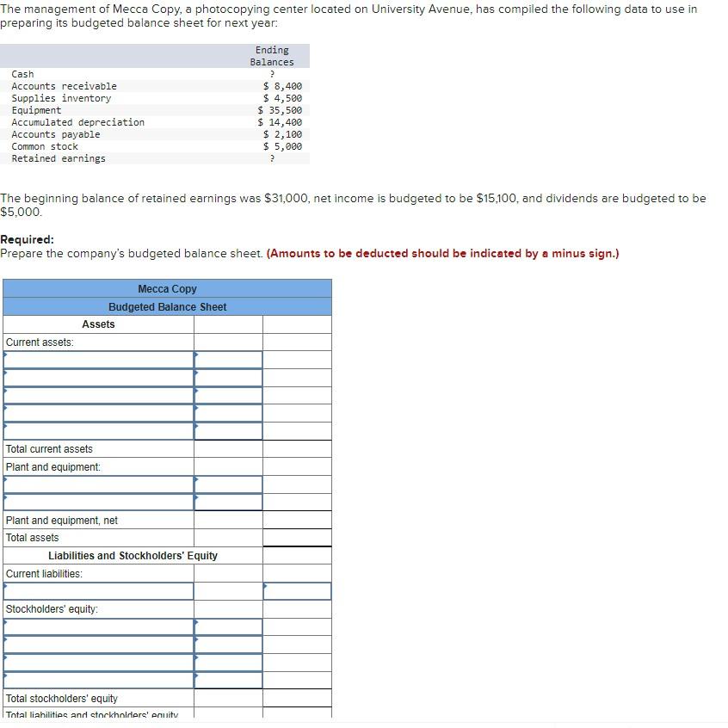The height and width of the screenshot is (728, 728).
Task: Click amount field of third Current assets row
Action: coord(228,395)
